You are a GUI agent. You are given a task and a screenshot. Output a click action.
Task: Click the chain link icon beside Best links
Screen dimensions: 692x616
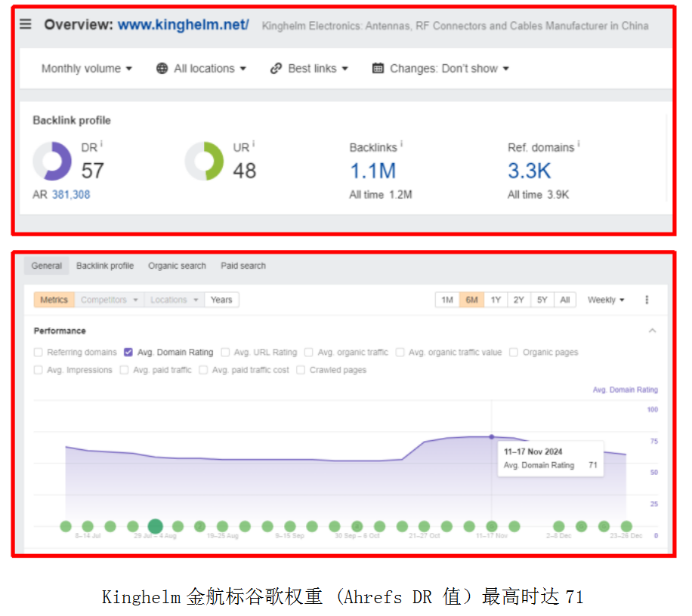[276, 69]
